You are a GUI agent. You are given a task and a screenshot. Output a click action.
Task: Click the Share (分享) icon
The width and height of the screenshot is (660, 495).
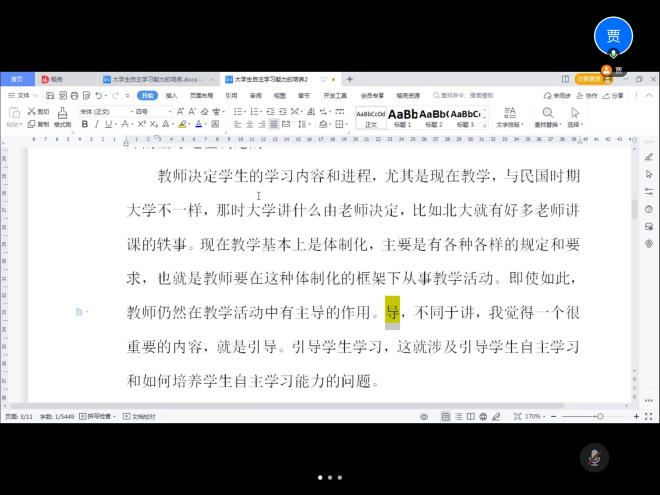[613, 96]
